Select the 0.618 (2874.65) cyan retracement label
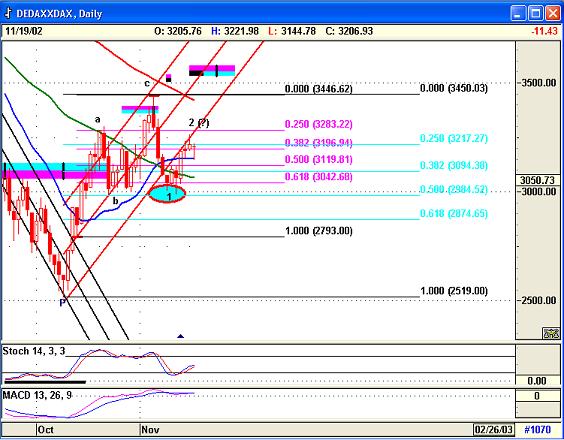Viewport: 564px width, 440px height. (454, 214)
